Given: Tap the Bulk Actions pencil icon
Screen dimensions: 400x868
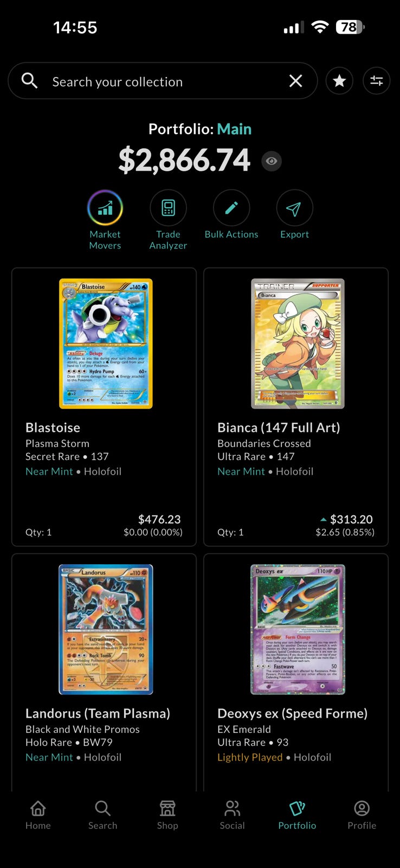Looking at the screenshot, I should pos(231,208).
